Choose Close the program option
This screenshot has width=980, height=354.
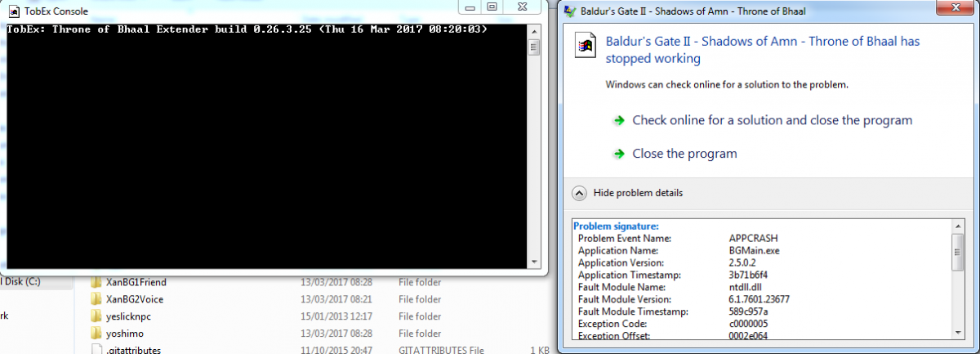(x=684, y=154)
